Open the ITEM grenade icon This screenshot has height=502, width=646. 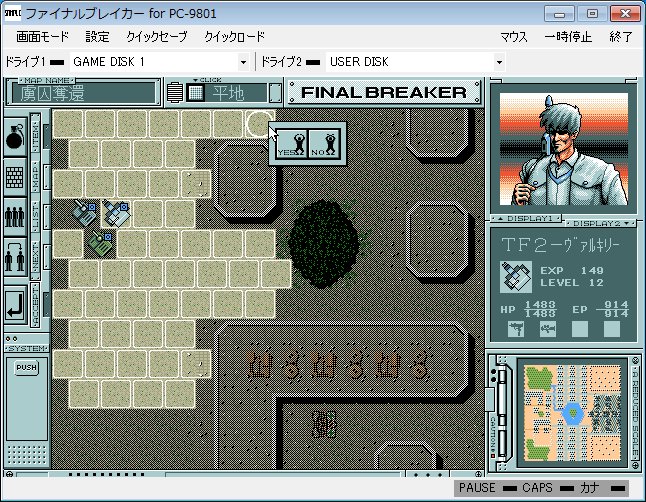pos(16,137)
